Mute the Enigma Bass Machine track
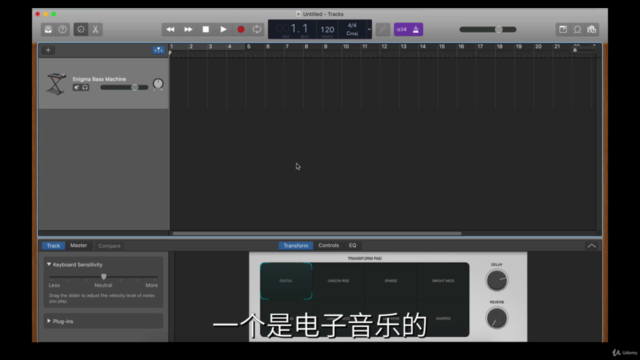640x360 pixels. [76, 87]
